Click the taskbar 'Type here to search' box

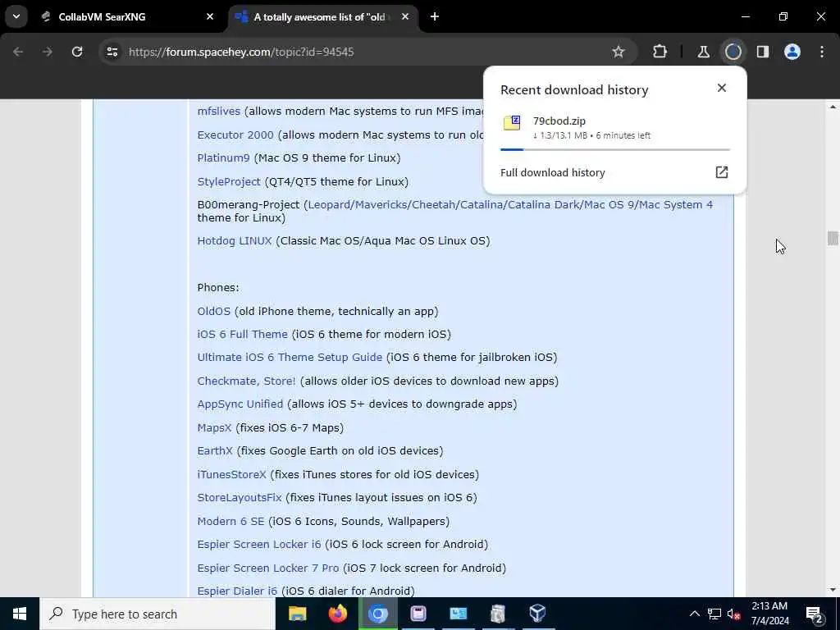click(x=157, y=614)
